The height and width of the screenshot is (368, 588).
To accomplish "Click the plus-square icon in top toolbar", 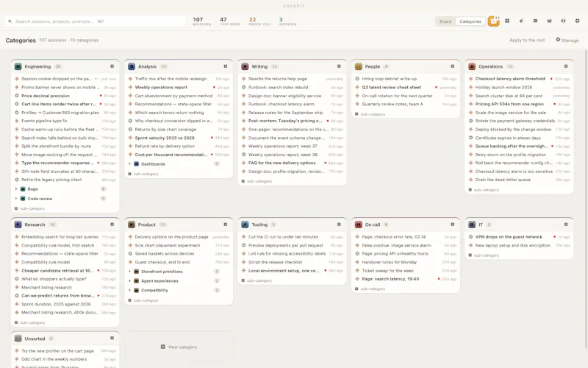I will (507, 21).
